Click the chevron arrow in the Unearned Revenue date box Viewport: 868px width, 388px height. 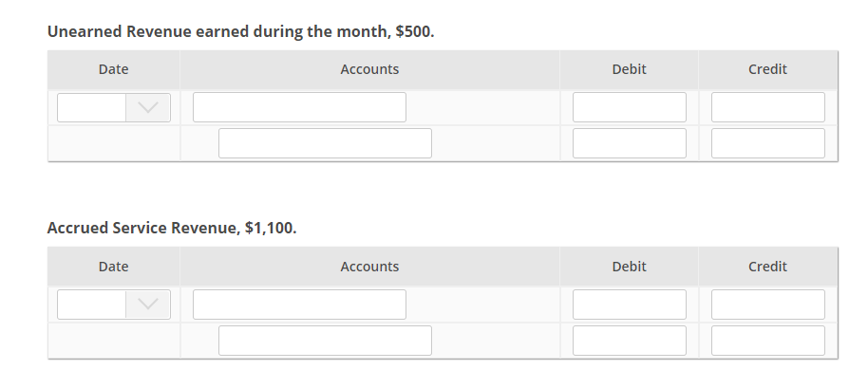148,107
